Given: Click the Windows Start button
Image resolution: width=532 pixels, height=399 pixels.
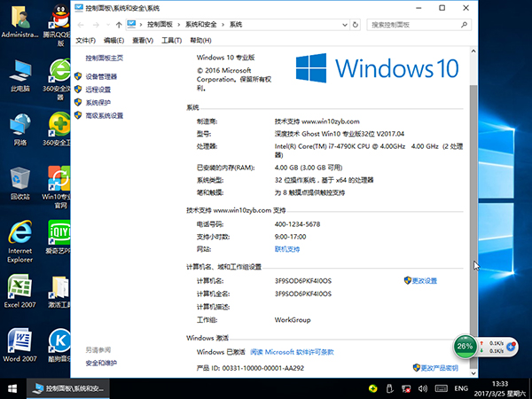Looking at the screenshot, I should pos(12,388).
